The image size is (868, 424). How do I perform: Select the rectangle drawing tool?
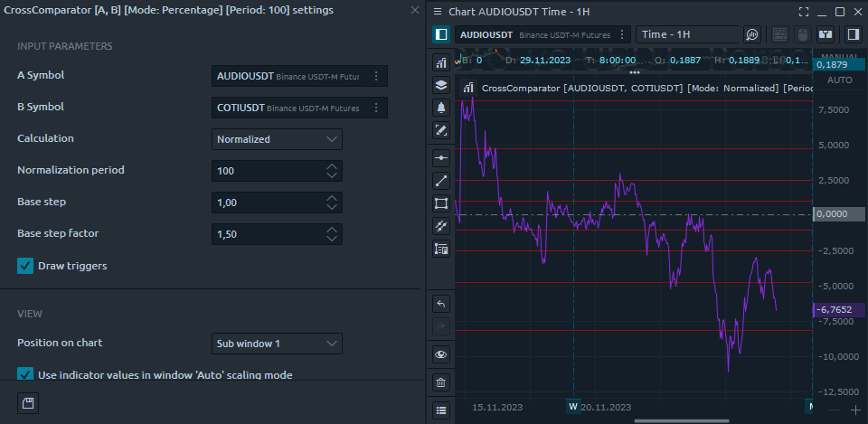tap(441, 203)
